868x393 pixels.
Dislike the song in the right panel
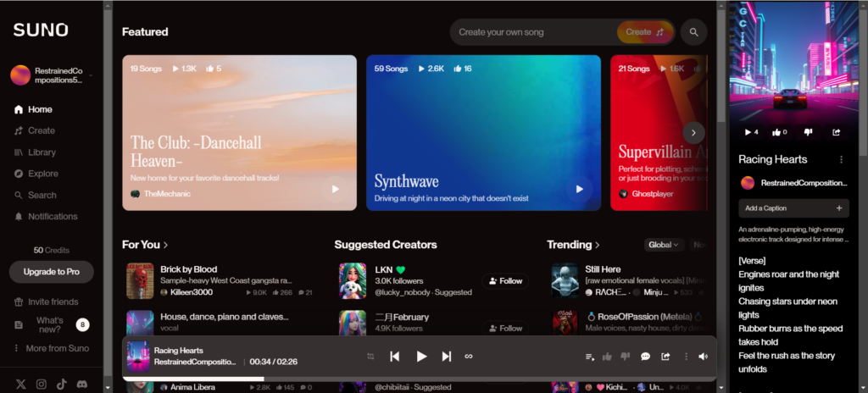(808, 132)
